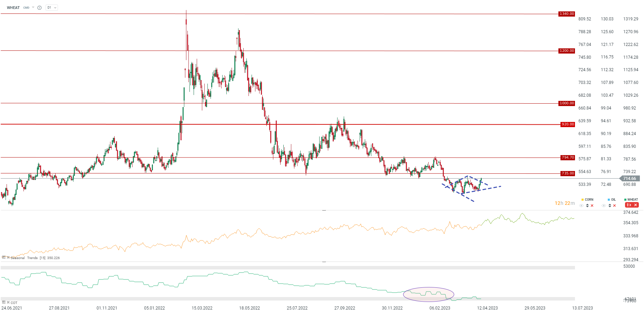The image size is (644, 314).
Task: Click the green WHEAT color swatch
Action: 625,200
